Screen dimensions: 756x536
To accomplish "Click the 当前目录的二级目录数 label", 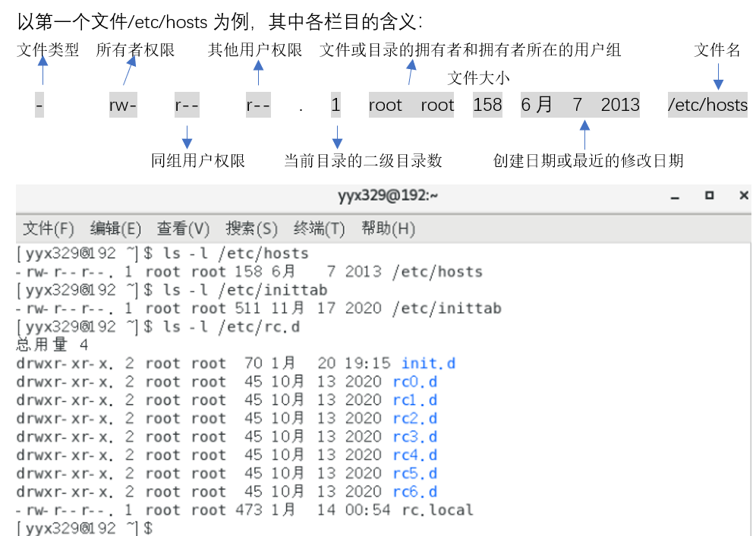I will coord(363,161).
